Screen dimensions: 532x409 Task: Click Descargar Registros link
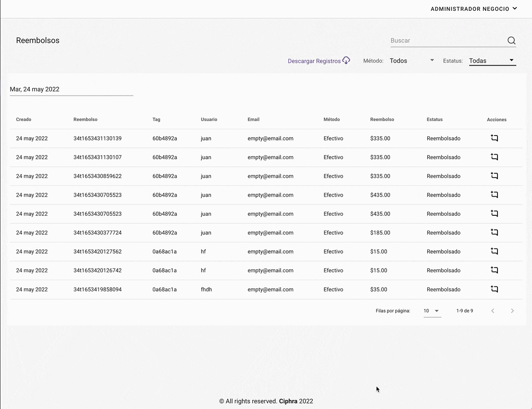click(x=314, y=61)
